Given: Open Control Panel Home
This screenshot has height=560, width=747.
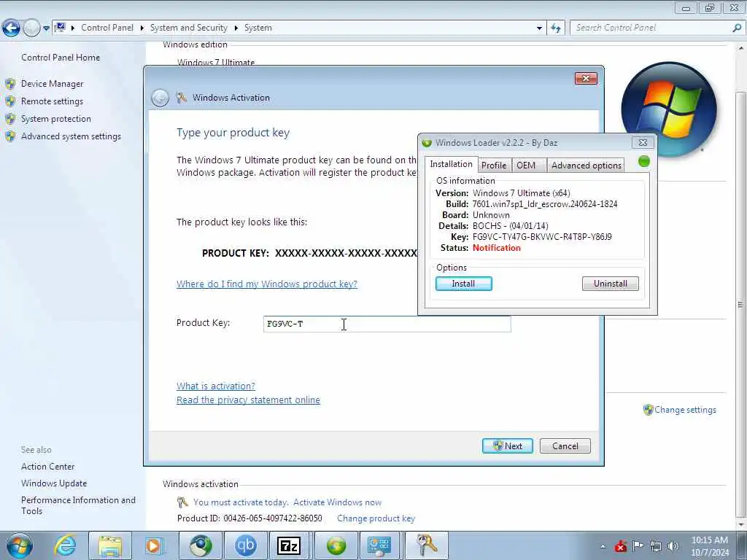Looking at the screenshot, I should (x=61, y=57).
